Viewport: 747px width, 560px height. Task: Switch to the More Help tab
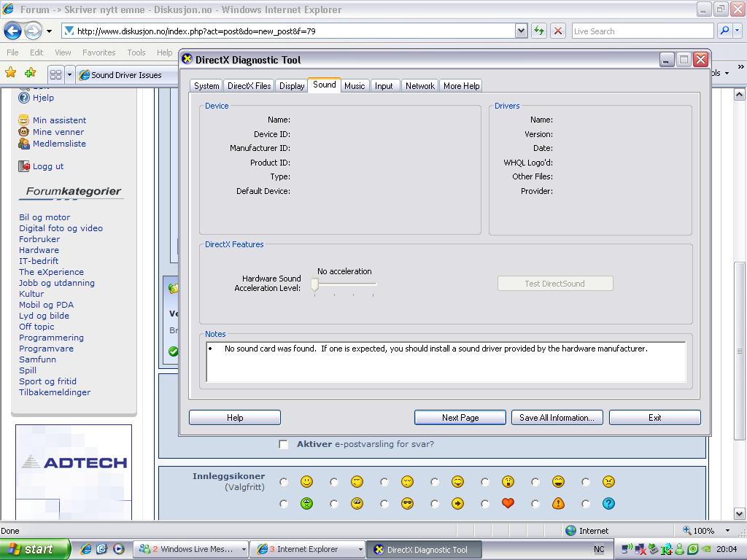click(x=461, y=86)
